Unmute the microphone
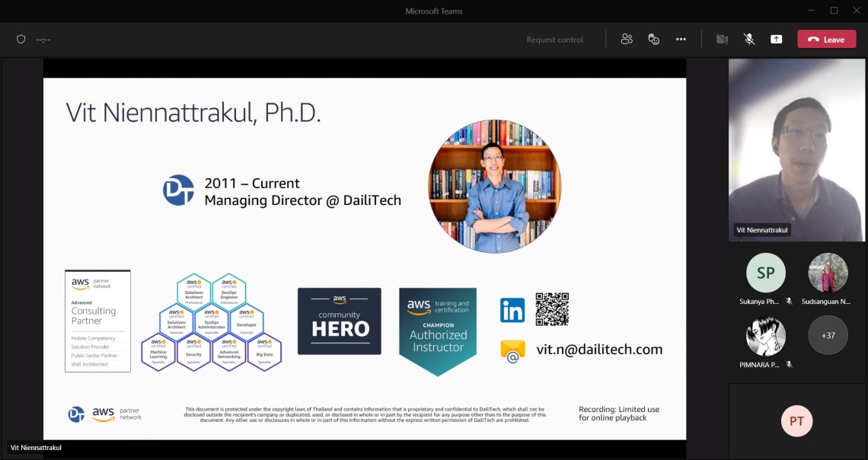Viewport: 868px width, 460px height. pyautogui.click(x=749, y=40)
